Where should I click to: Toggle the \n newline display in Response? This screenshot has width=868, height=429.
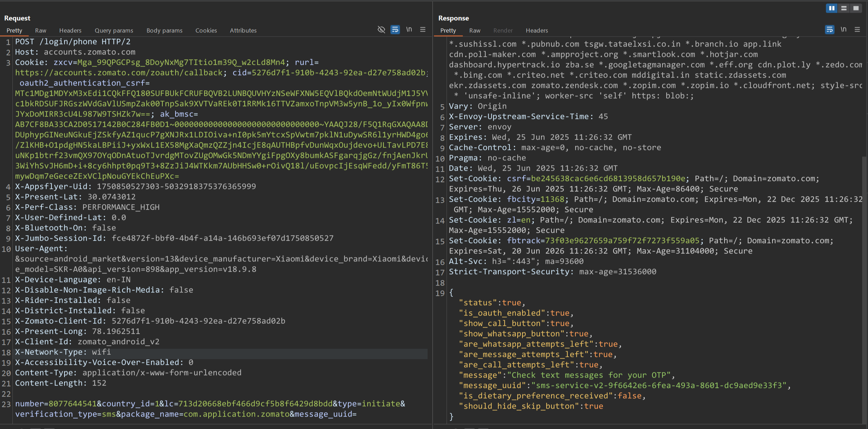[844, 30]
